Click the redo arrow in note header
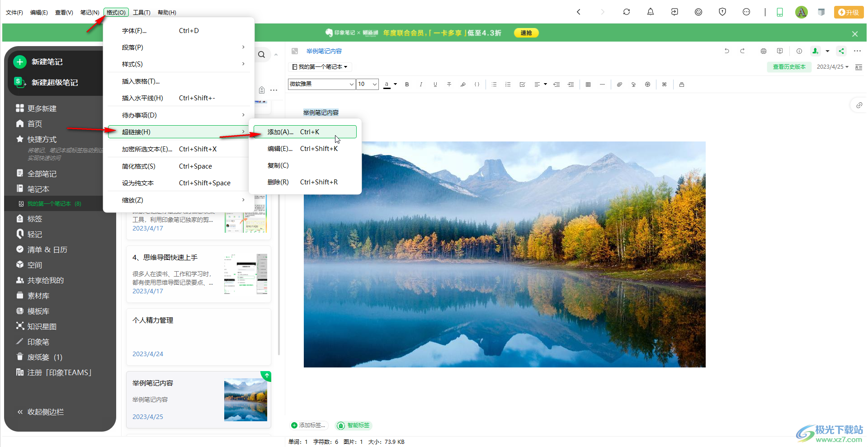868x447 pixels. (742, 51)
